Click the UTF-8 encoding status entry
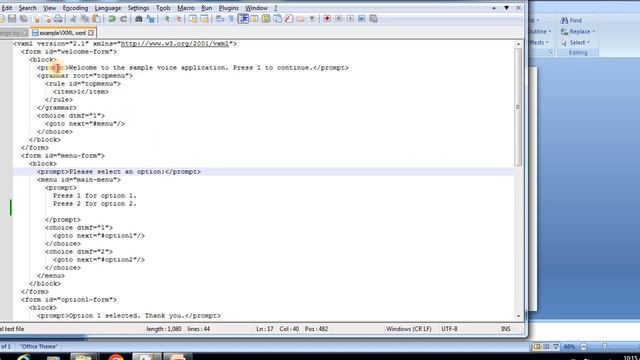 (x=449, y=329)
